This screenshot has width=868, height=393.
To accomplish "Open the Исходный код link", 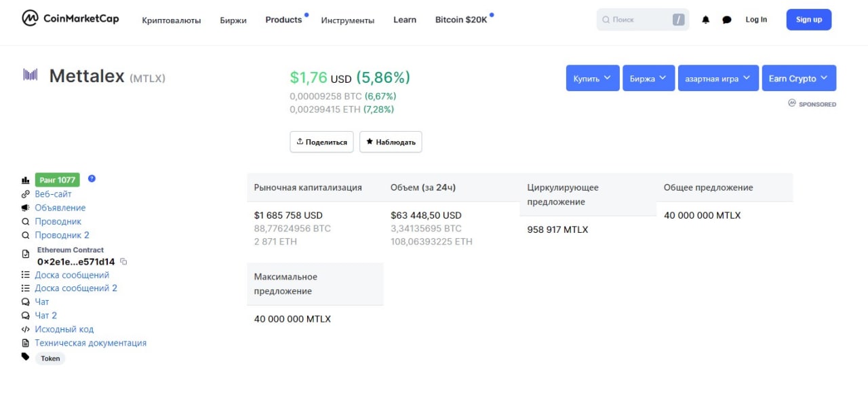I will click(x=64, y=329).
